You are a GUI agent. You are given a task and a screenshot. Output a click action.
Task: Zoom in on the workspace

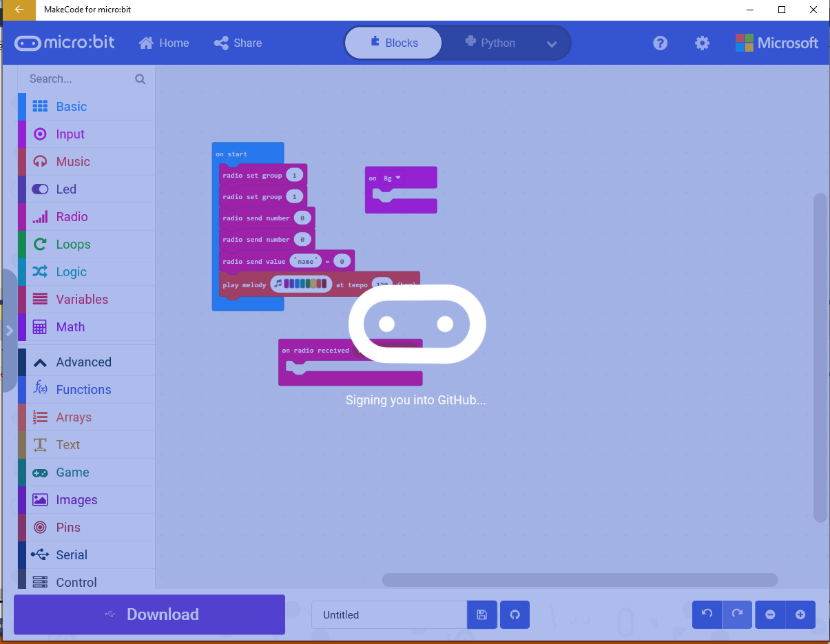800,614
